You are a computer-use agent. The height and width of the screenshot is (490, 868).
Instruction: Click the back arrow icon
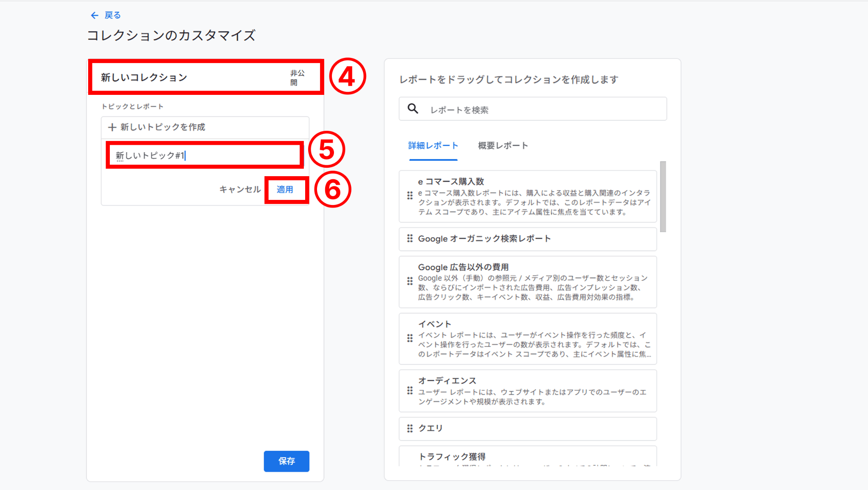[95, 15]
